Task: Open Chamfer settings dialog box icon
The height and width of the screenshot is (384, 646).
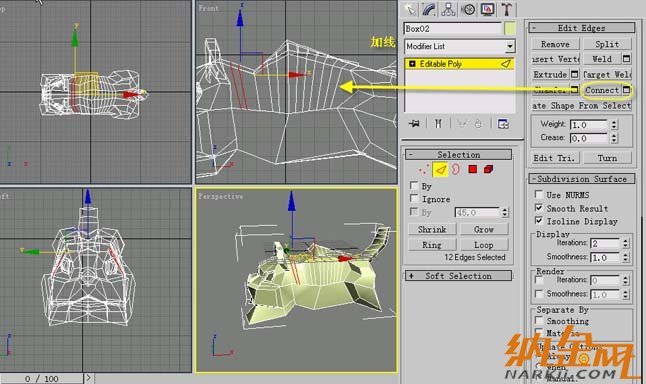Action: tap(575, 90)
